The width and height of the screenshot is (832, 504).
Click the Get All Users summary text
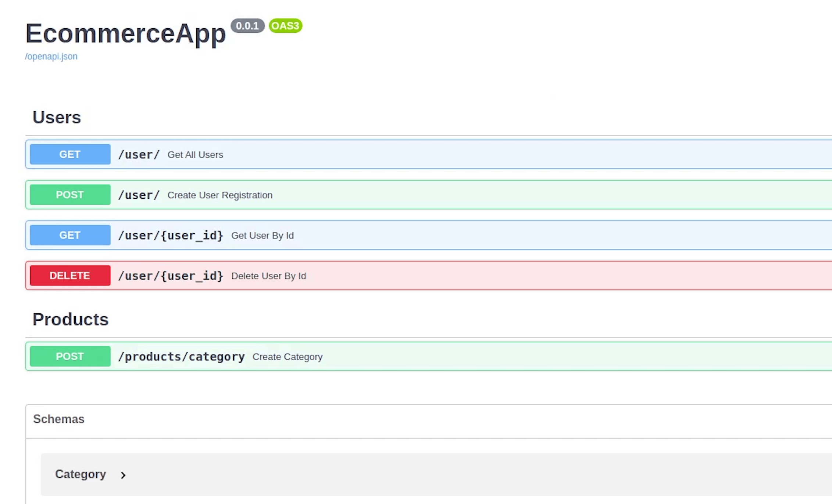tap(195, 155)
